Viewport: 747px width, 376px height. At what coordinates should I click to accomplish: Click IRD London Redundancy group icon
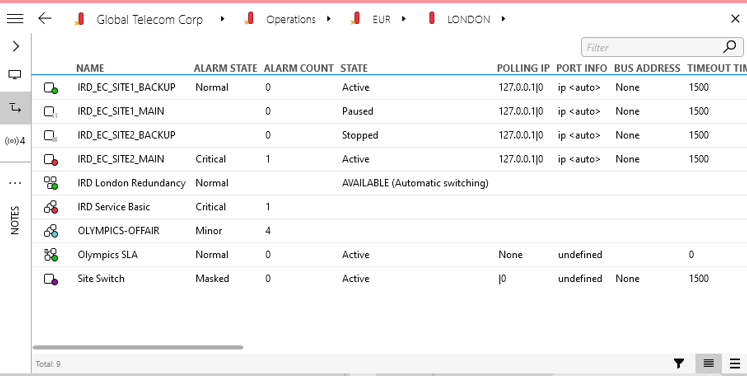tap(50, 183)
